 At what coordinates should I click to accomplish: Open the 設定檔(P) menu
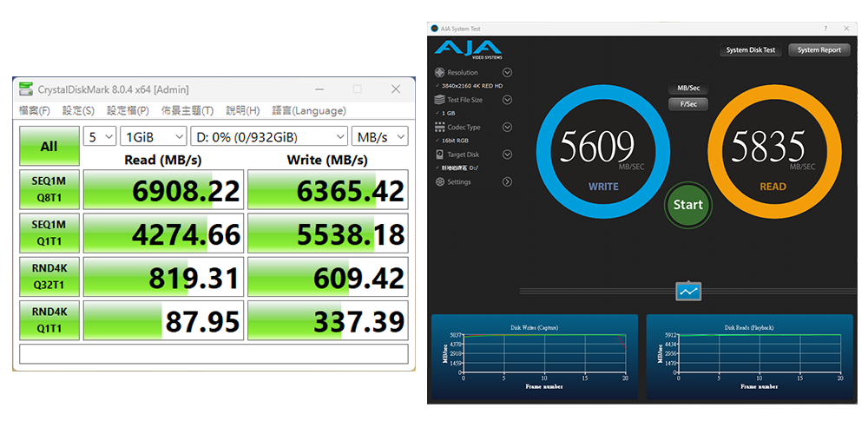click(x=128, y=111)
